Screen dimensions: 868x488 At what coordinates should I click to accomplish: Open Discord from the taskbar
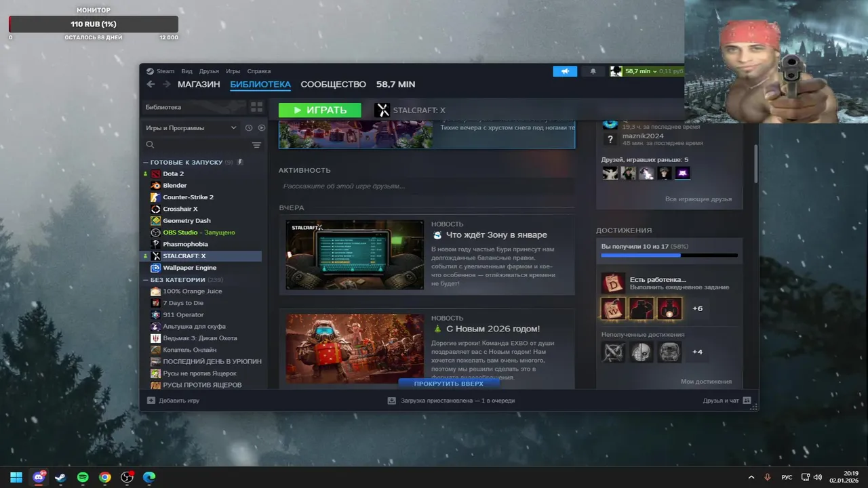point(39,477)
